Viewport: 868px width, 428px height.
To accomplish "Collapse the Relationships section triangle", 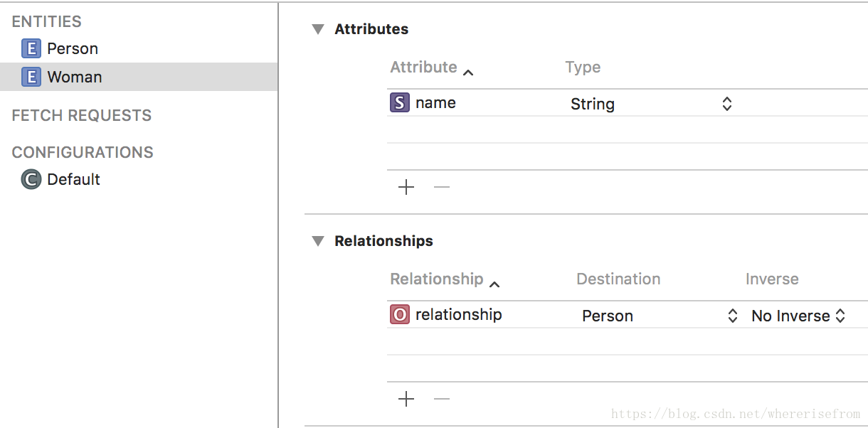I will coord(317,241).
